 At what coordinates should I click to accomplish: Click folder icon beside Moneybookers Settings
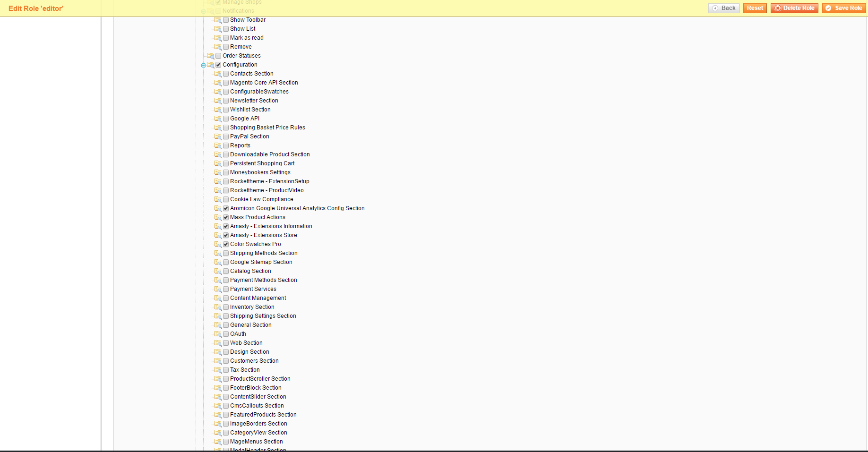coord(218,172)
